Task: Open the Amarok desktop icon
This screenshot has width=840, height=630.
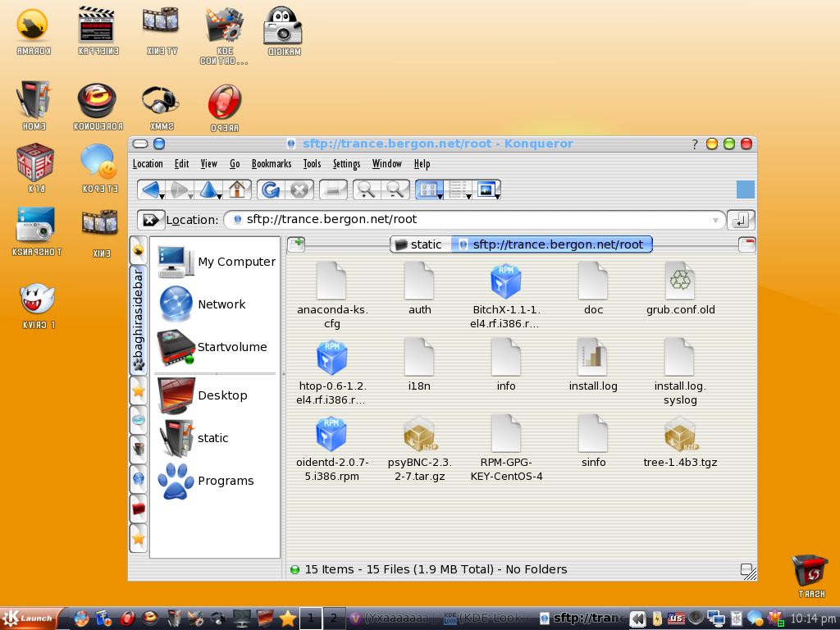Action: (33, 31)
